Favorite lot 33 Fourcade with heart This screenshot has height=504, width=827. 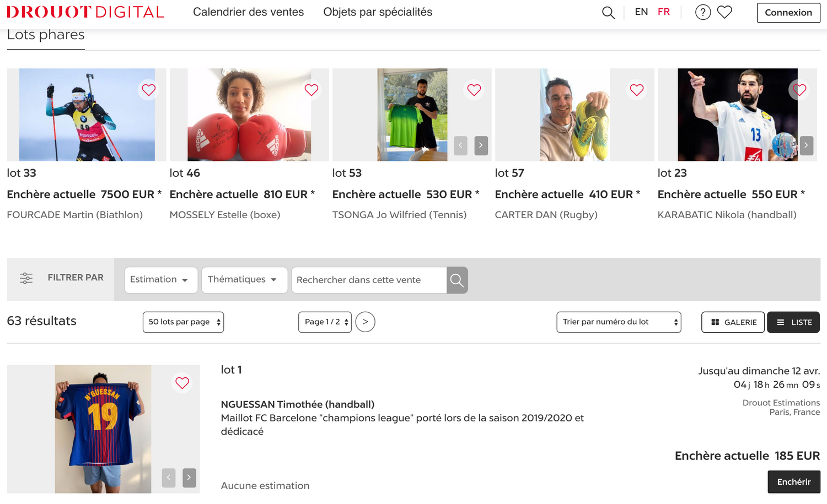tap(149, 90)
